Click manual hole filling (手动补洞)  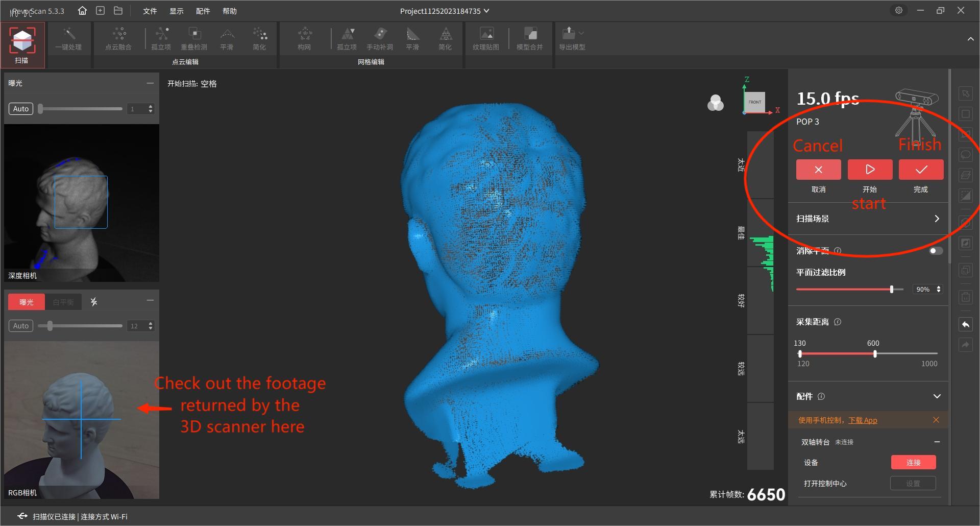[380, 39]
